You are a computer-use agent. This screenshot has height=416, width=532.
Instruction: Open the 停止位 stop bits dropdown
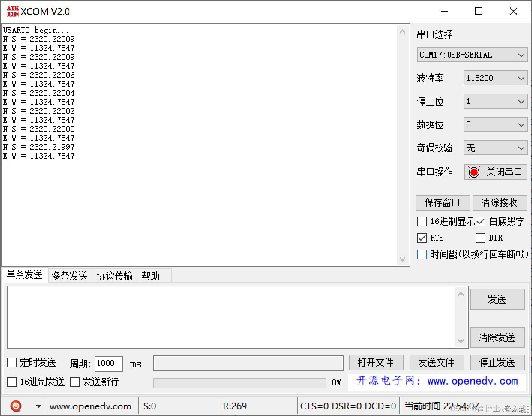(x=496, y=102)
